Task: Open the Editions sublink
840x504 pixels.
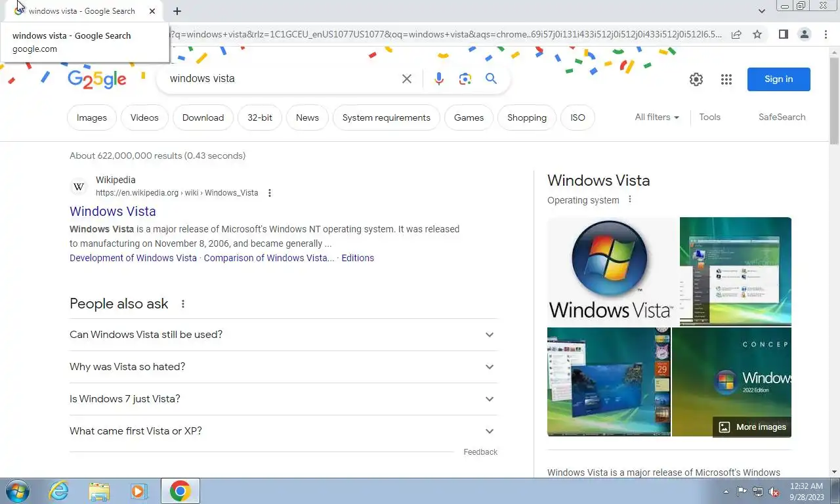Action: click(358, 258)
